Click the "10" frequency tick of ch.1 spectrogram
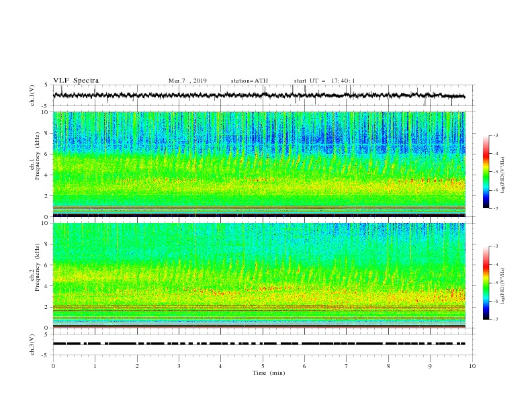The width and height of the screenshot is (532, 411). click(x=46, y=112)
